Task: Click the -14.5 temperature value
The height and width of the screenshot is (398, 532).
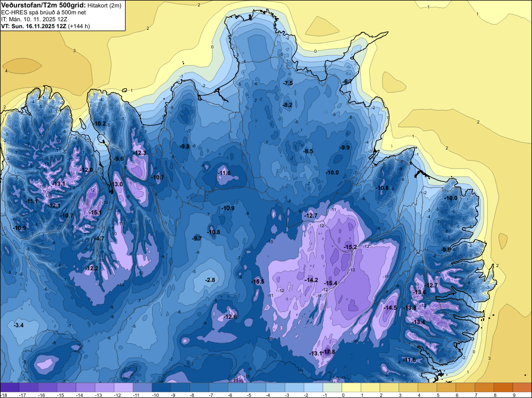Action: click(x=390, y=308)
